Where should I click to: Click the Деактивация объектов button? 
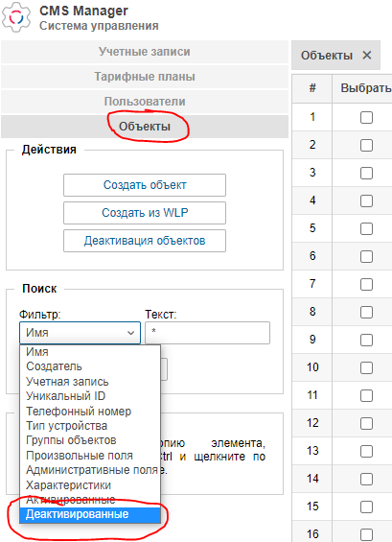[x=145, y=241]
